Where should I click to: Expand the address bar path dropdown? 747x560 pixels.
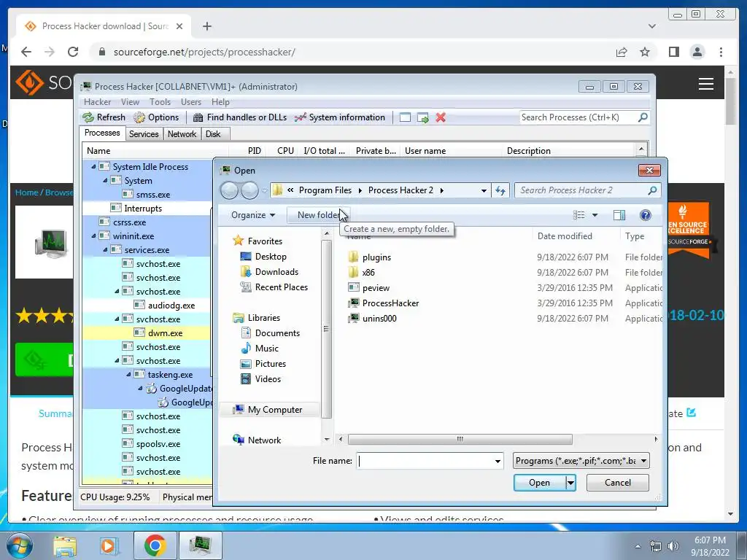[x=484, y=190]
